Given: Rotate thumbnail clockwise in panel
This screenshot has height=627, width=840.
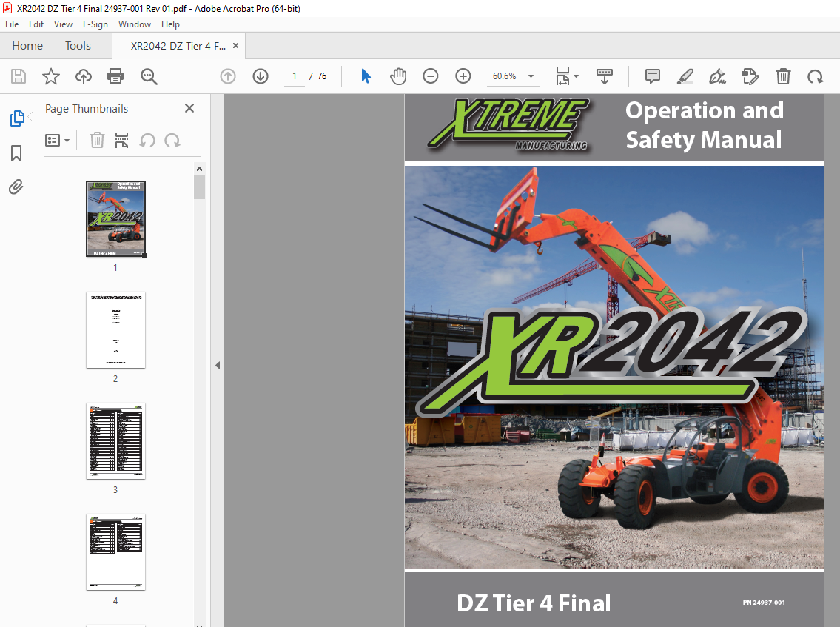Looking at the screenshot, I should click(172, 141).
